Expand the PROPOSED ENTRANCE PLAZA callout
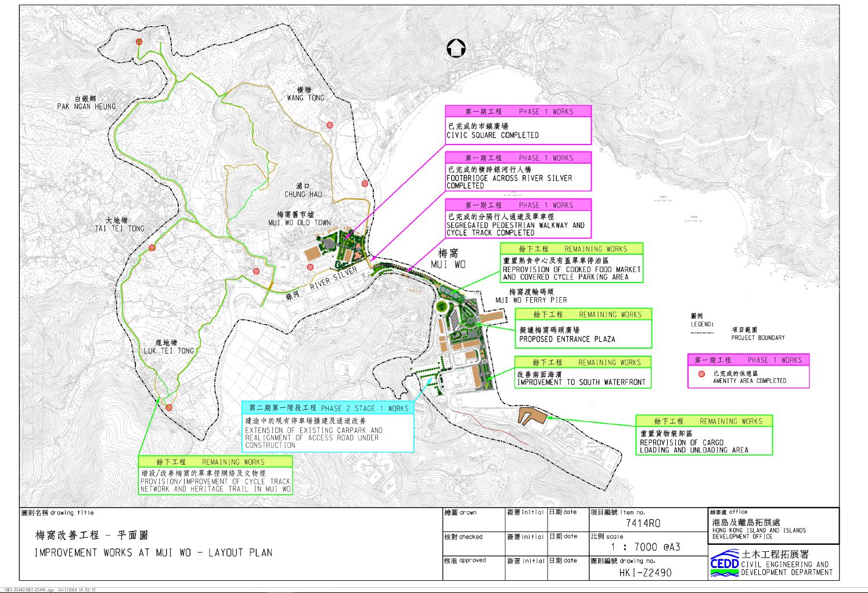 pyautogui.click(x=584, y=328)
